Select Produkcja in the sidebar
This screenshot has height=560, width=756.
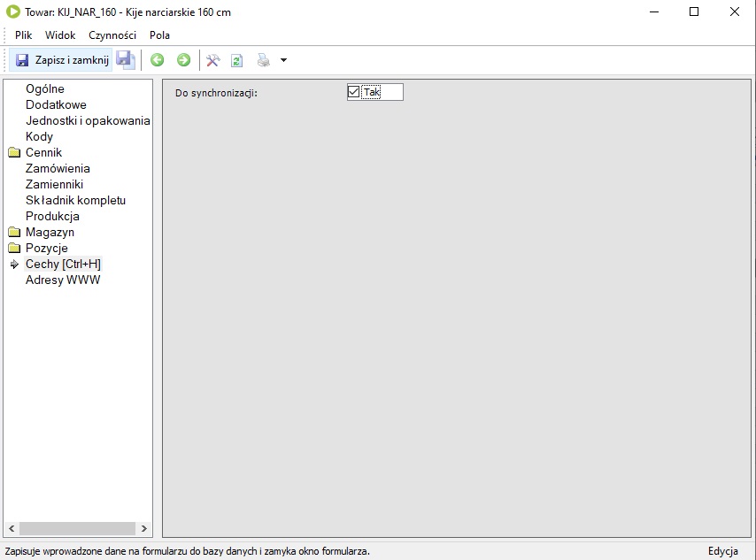pos(52,216)
